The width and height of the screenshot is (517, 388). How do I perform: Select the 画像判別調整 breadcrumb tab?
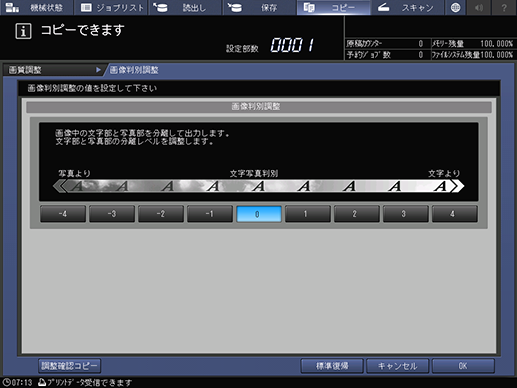coord(134,70)
